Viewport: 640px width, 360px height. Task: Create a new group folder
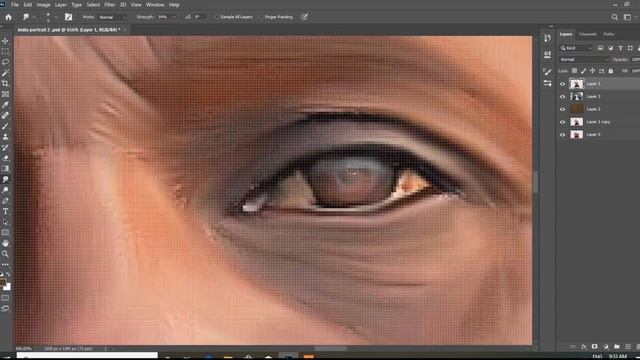[x=617, y=347]
